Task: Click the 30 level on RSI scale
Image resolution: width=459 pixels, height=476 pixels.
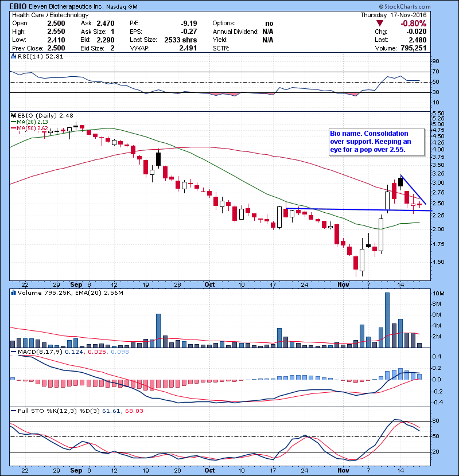Action: [x=435, y=92]
